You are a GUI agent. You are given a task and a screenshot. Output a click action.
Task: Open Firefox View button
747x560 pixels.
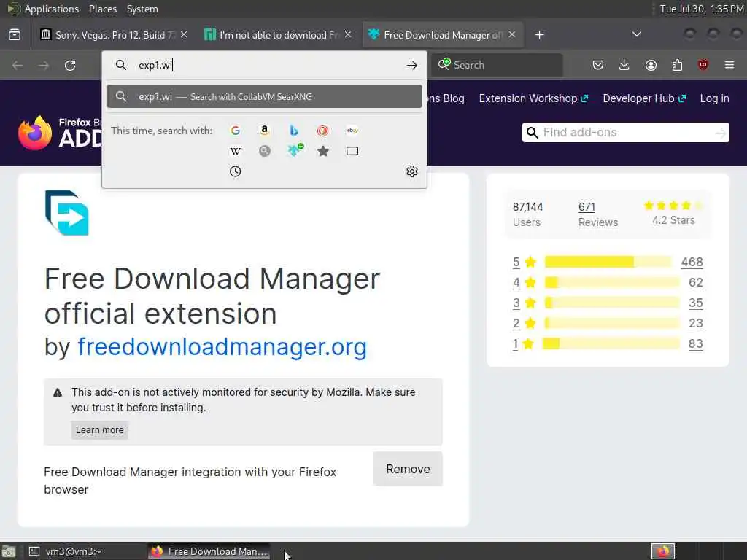pyautogui.click(x=15, y=35)
